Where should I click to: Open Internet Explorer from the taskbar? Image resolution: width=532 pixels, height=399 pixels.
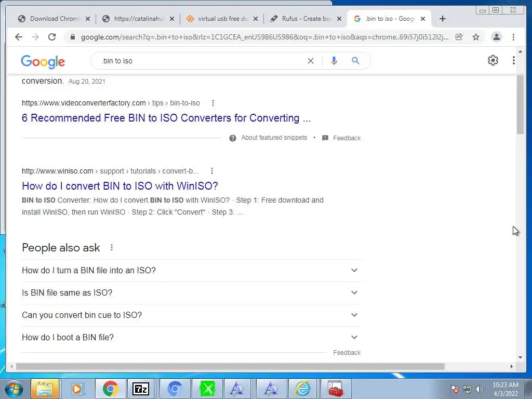pos(302,389)
